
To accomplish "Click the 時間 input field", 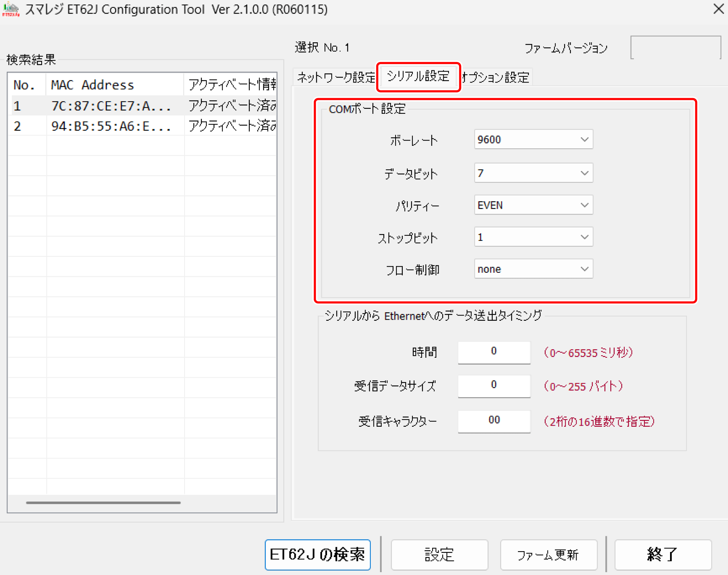I will (494, 352).
